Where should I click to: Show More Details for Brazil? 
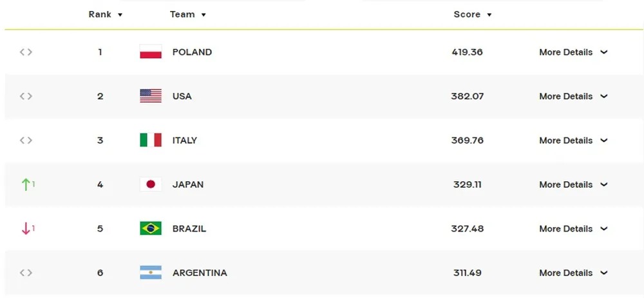[573, 228]
